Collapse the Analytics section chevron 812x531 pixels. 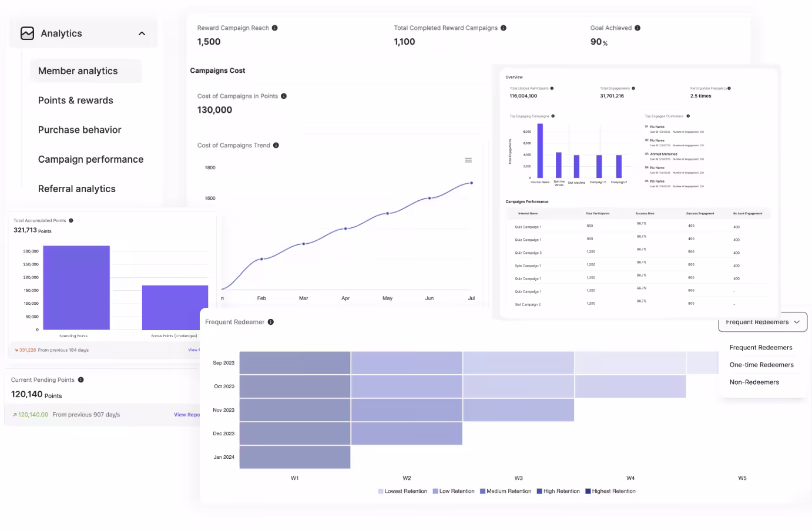point(142,33)
